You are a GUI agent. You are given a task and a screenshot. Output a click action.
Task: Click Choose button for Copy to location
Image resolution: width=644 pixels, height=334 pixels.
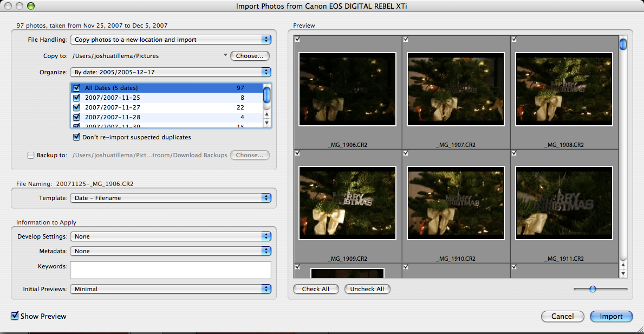pyautogui.click(x=250, y=56)
